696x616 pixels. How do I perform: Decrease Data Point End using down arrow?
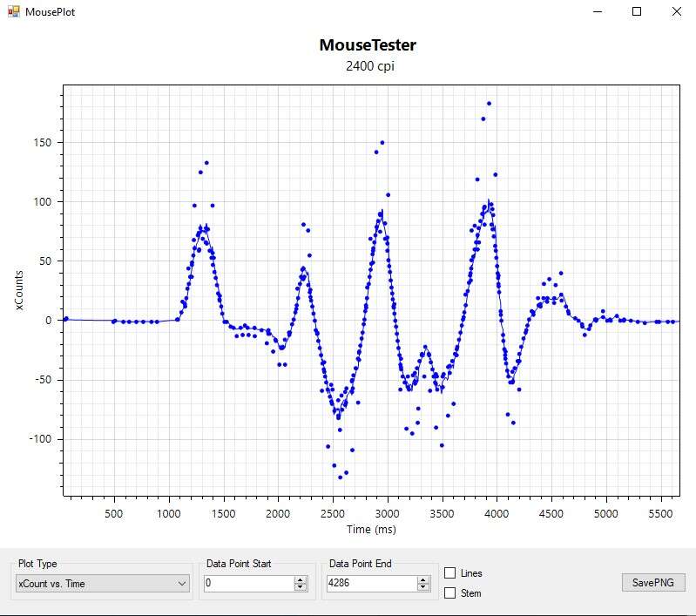pyautogui.click(x=423, y=588)
